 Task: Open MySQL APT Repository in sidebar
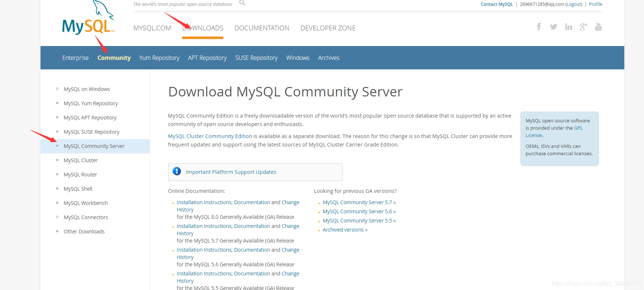coord(90,118)
